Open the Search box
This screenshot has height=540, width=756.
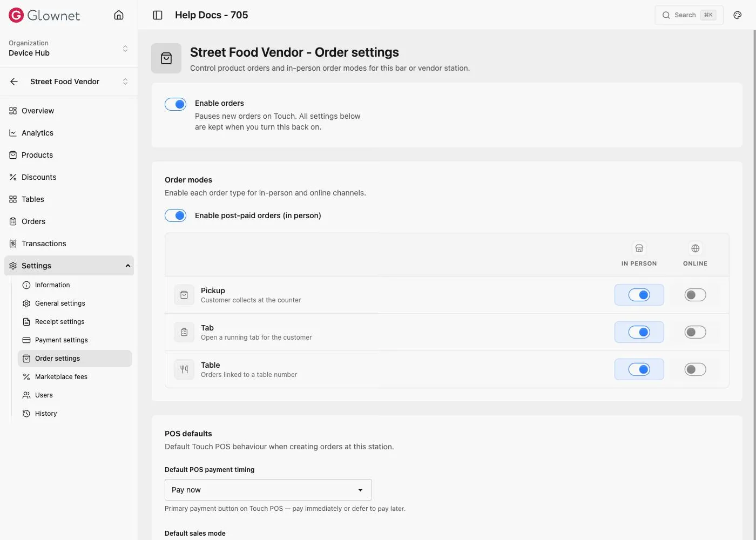(x=689, y=15)
